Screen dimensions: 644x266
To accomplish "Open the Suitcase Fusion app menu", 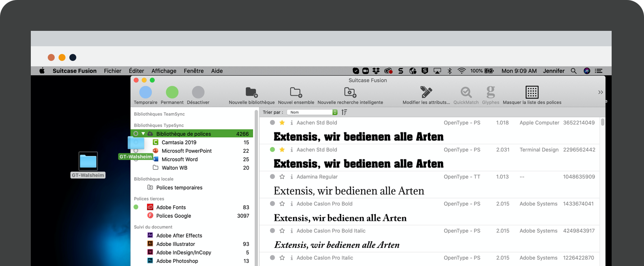I will click(x=75, y=71).
